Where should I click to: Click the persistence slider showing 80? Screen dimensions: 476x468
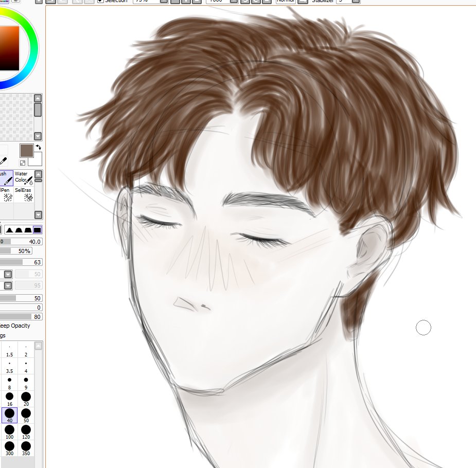click(x=21, y=317)
